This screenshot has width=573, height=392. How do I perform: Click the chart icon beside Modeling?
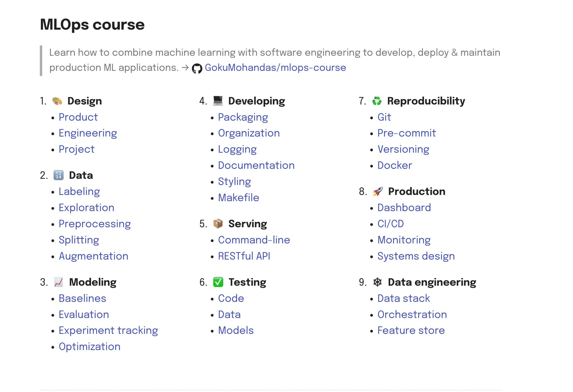(58, 282)
